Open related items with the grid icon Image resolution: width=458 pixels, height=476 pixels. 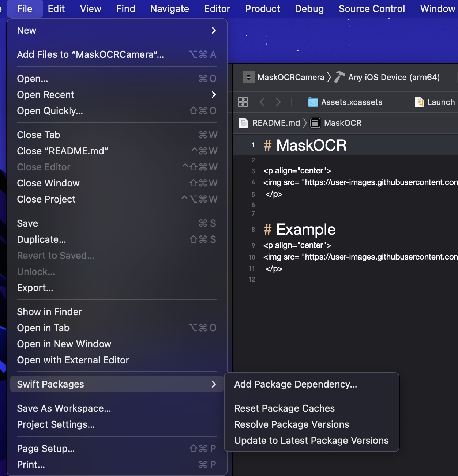click(x=243, y=102)
